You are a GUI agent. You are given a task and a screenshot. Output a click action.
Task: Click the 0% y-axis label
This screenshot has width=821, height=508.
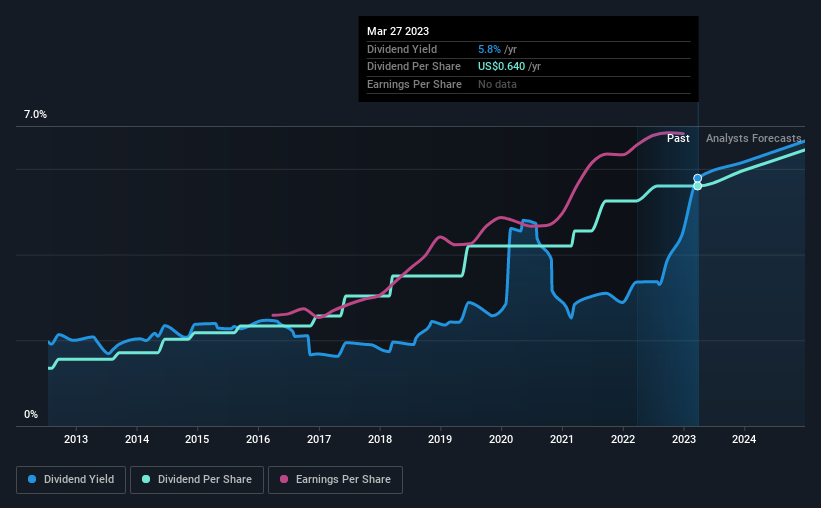coord(31,414)
